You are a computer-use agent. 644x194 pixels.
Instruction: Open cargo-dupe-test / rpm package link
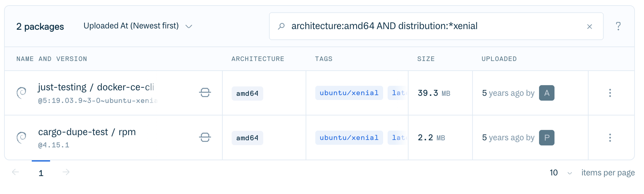87,132
